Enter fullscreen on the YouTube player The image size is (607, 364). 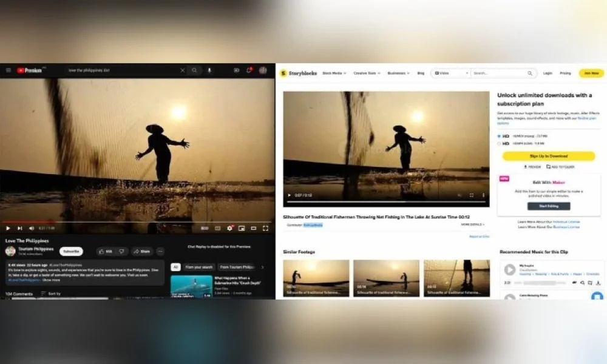point(265,228)
